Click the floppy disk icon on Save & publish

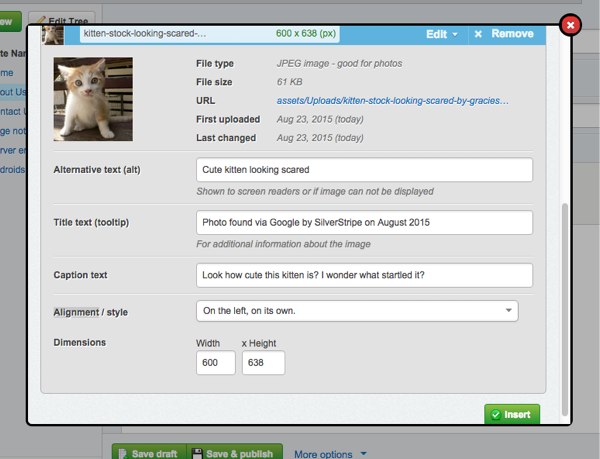[197, 453]
